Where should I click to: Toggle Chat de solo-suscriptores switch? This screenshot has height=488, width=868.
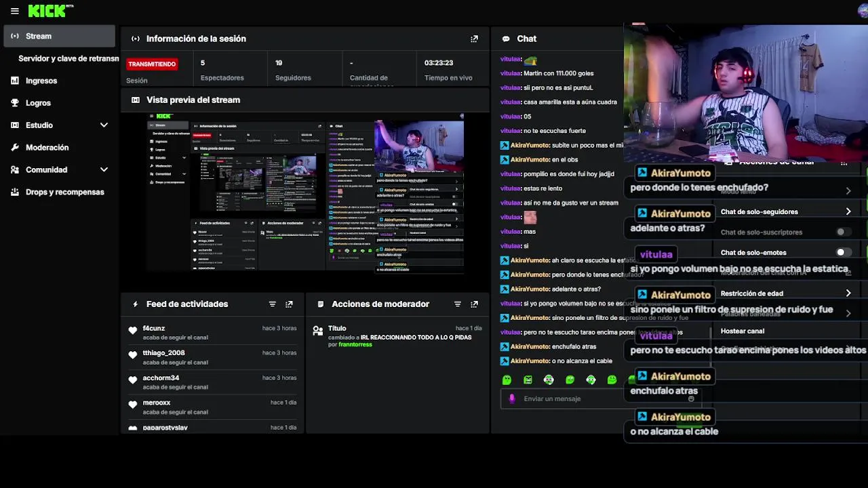tap(842, 232)
